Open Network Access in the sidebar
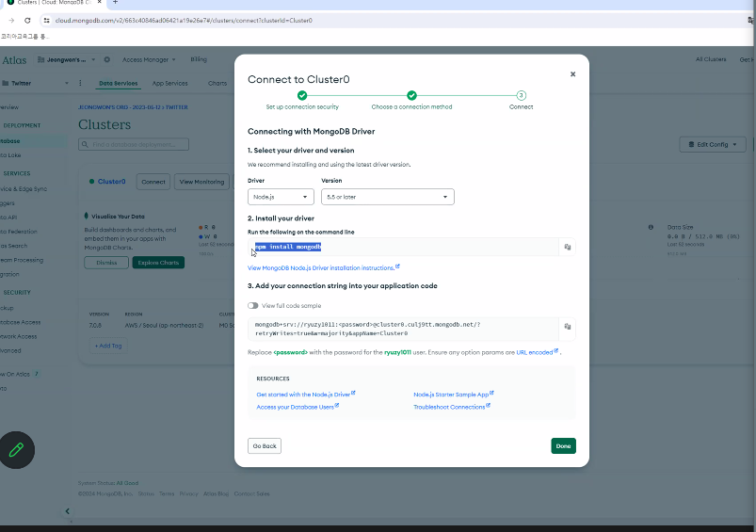The image size is (756, 532). pos(18,337)
